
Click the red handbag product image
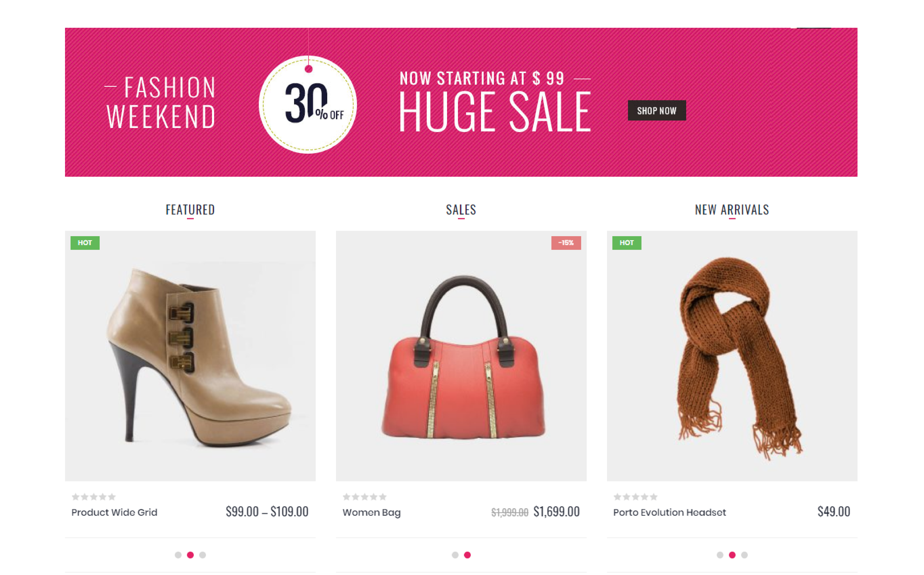461,356
